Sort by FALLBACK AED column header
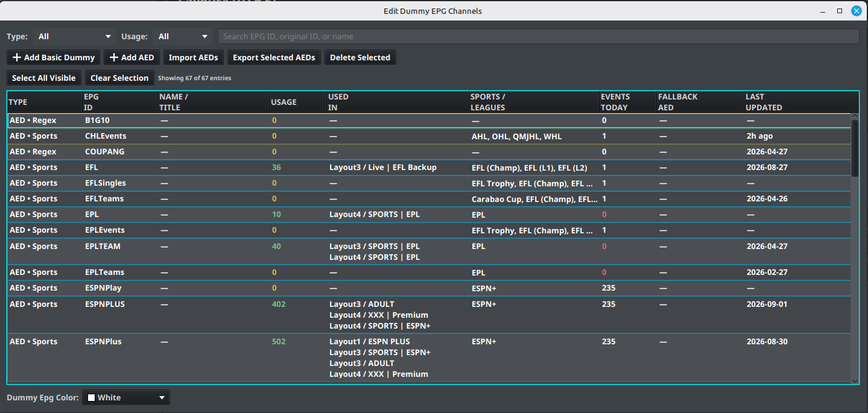The width and height of the screenshot is (868, 413). click(x=700, y=102)
